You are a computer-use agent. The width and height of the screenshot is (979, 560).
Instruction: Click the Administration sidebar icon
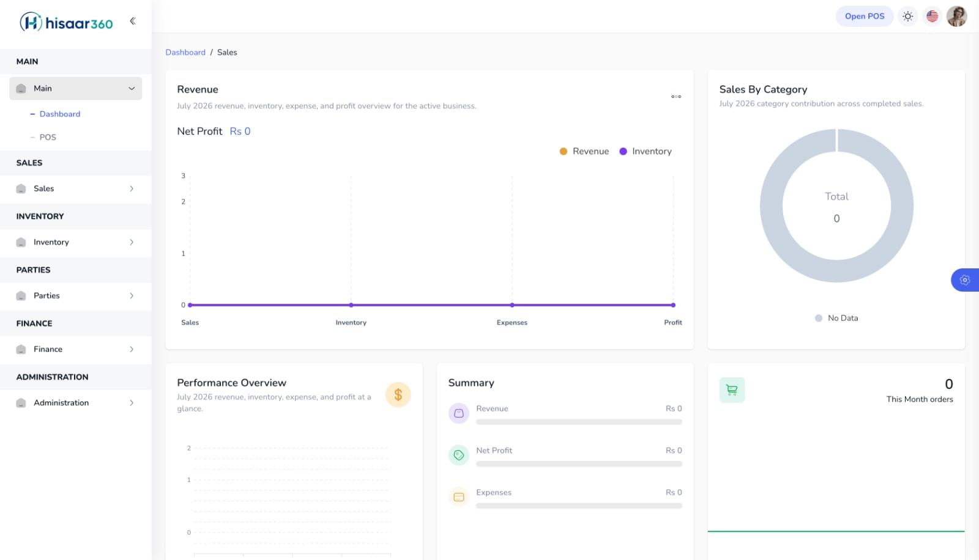[21, 403]
